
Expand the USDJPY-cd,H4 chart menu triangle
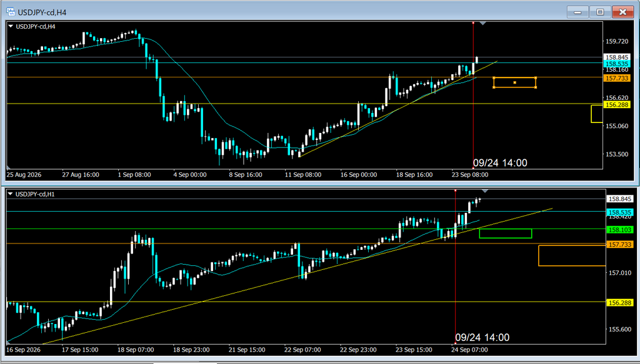[10, 27]
